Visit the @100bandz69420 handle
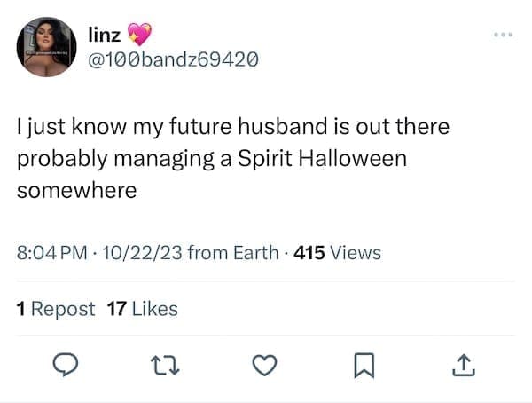 173,60
